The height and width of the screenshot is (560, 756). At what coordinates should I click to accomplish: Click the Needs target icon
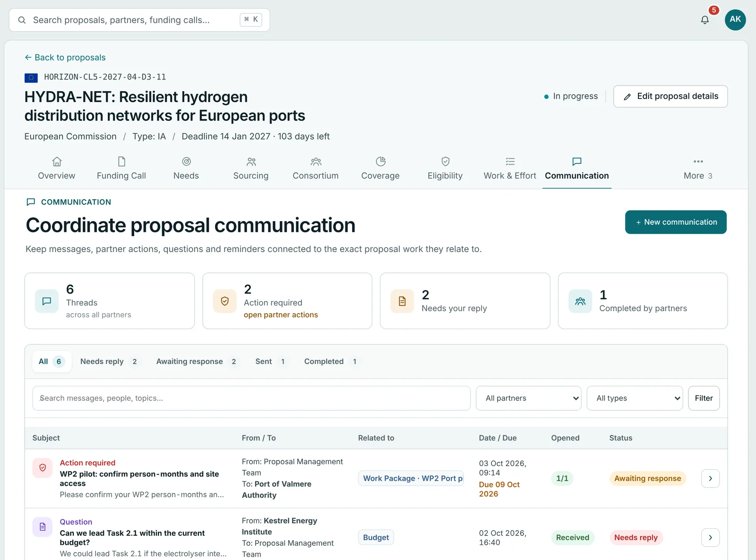click(186, 161)
